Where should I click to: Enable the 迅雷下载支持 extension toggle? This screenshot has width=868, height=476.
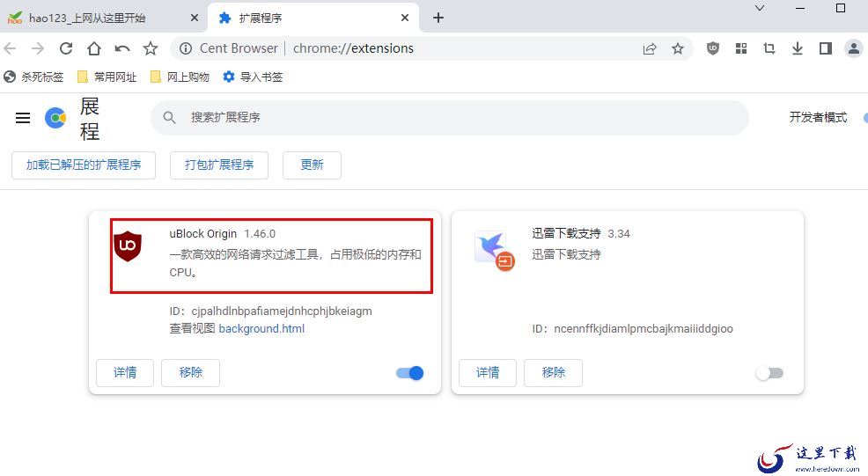pyautogui.click(x=769, y=373)
